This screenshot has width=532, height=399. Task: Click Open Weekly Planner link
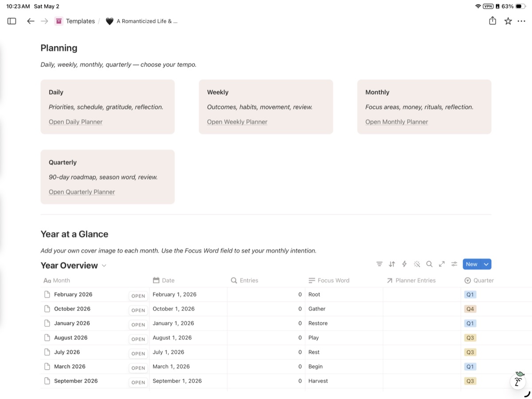[237, 122]
